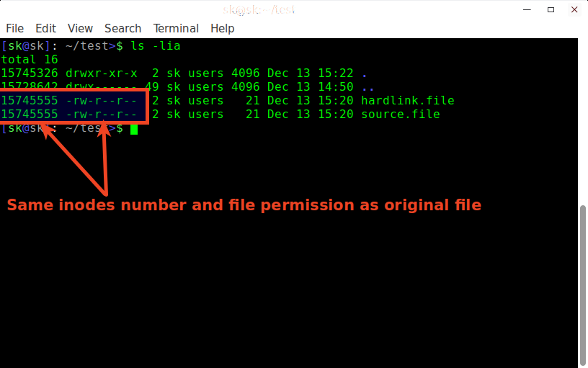Click the green cursor at prompt
Viewport: 588px width, 368px height.
pyautogui.click(x=134, y=130)
